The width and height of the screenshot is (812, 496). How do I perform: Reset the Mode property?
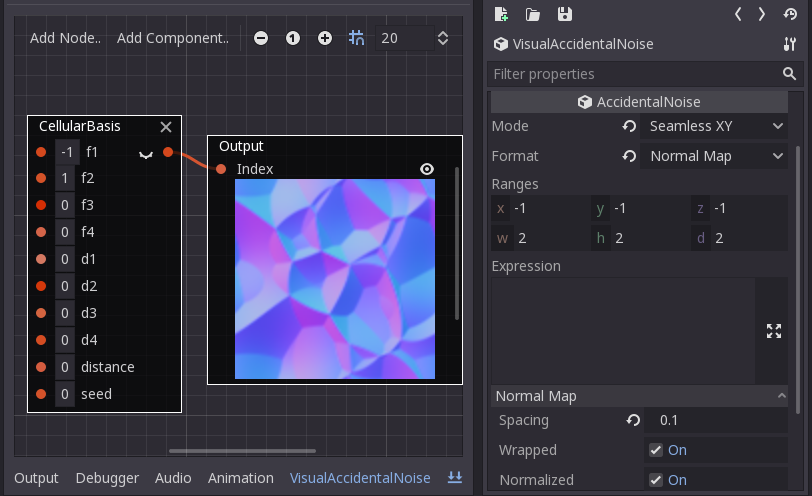(x=629, y=126)
